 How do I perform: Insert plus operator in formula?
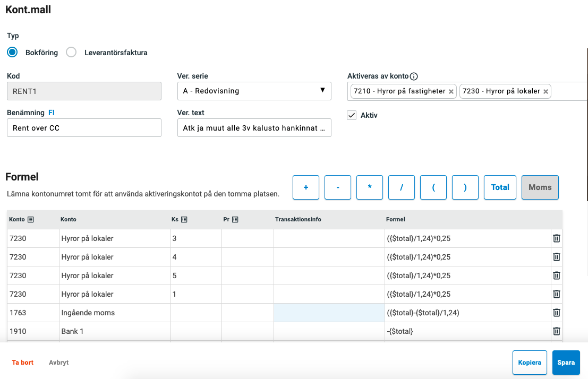306,187
